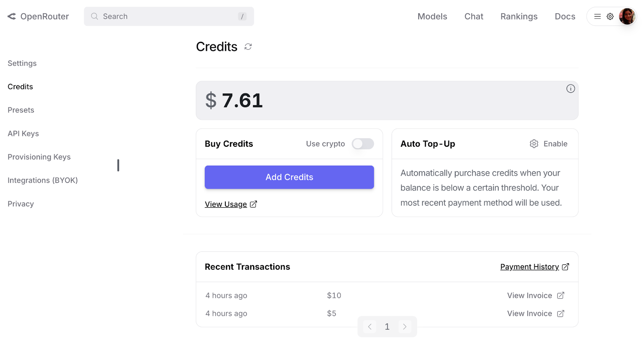Click the Auto Top-Up heading
The width and height of the screenshot is (644, 341).
tap(428, 144)
